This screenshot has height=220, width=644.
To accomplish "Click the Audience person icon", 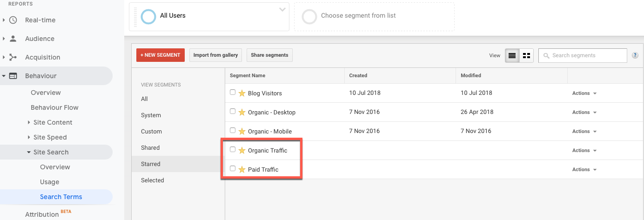I will [x=13, y=39].
